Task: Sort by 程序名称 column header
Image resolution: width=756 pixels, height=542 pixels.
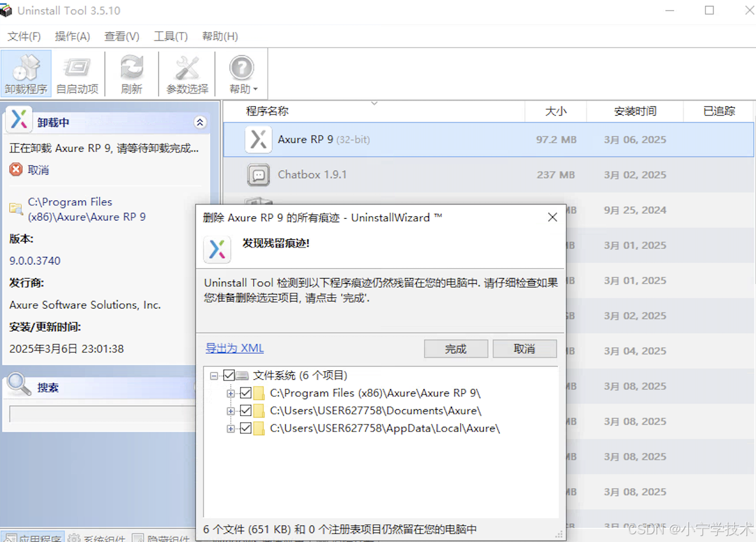Action: coord(374,111)
